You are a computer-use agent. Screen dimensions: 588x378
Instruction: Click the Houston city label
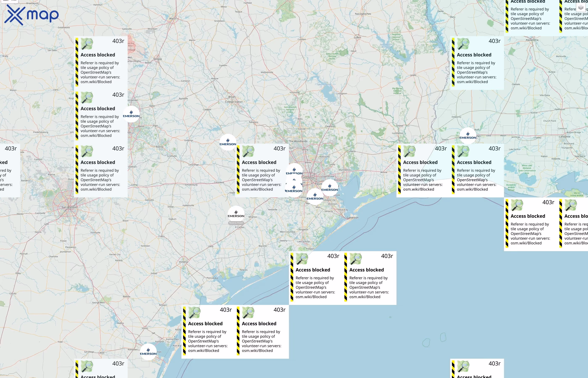(x=308, y=178)
